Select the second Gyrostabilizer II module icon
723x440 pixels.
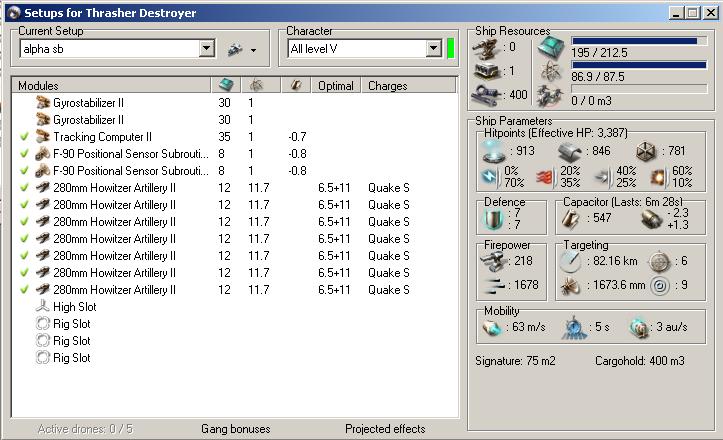click(43, 119)
